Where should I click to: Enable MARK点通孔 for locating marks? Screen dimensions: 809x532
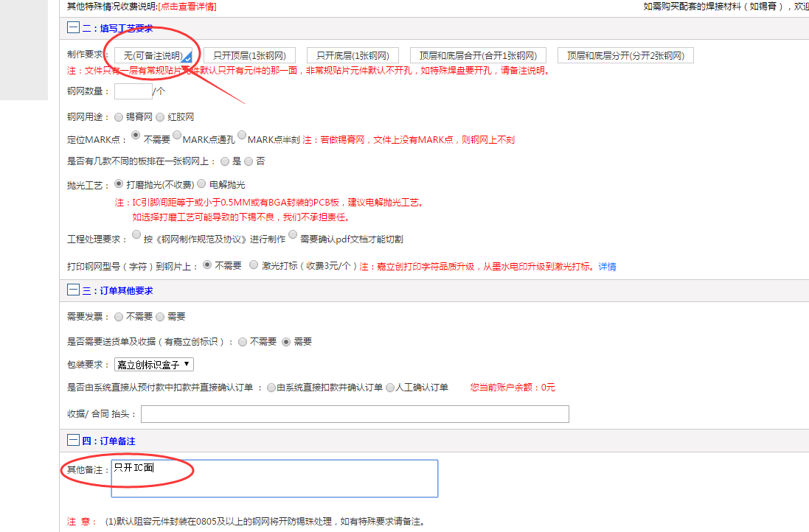tap(176, 135)
